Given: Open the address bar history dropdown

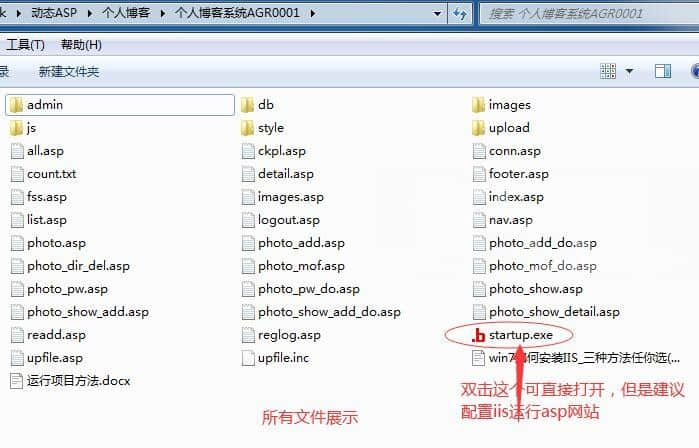Looking at the screenshot, I should (x=437, y=13).
